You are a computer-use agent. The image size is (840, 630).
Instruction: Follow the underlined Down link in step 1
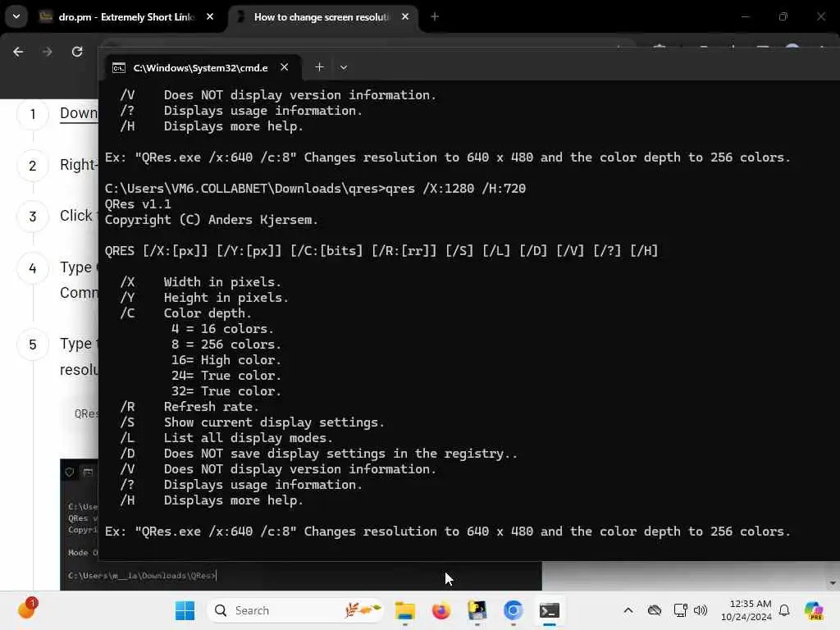coord(79,113)
